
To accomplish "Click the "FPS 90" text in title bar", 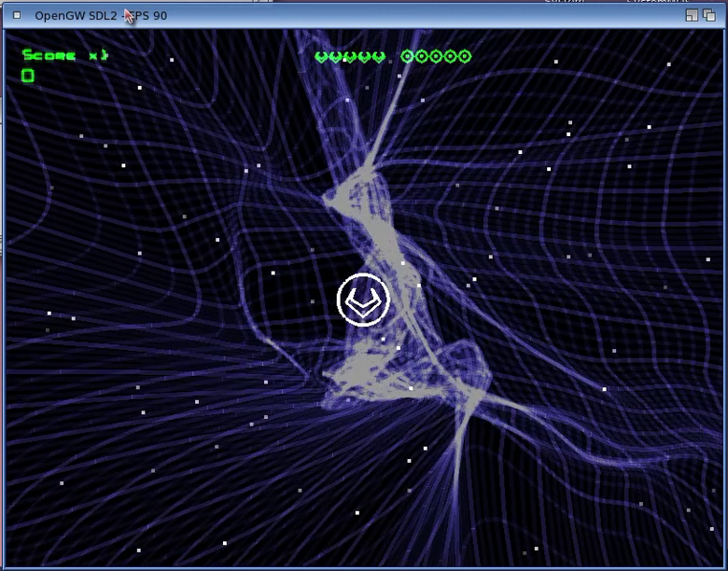I will pyautogui.click(x=149, y=16).
